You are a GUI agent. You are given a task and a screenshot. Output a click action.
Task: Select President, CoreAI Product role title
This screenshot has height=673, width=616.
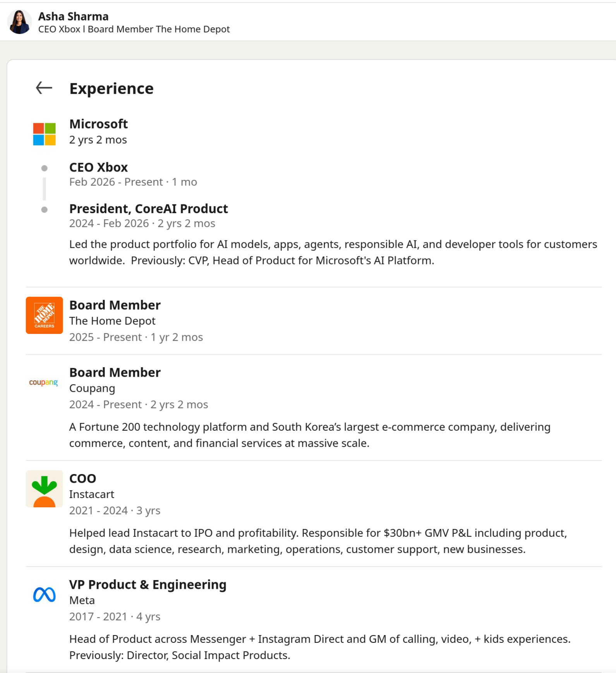(148, 209)
